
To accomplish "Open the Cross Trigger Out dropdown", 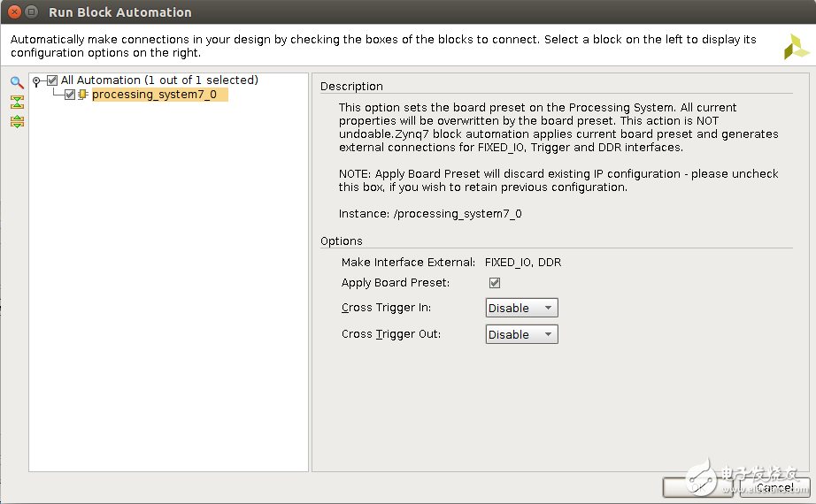I will [x=521, y=335].
